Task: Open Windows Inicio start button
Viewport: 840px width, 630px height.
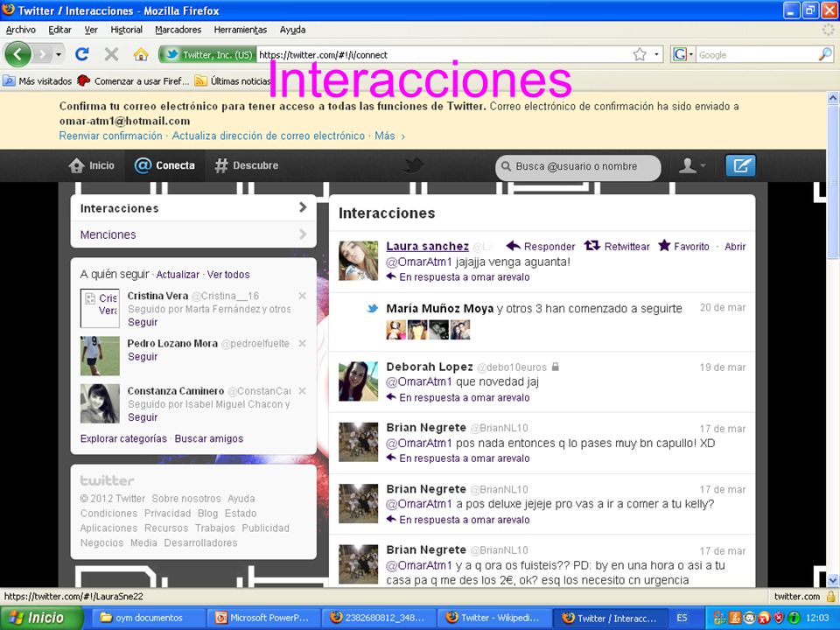Action: point(41,618)
